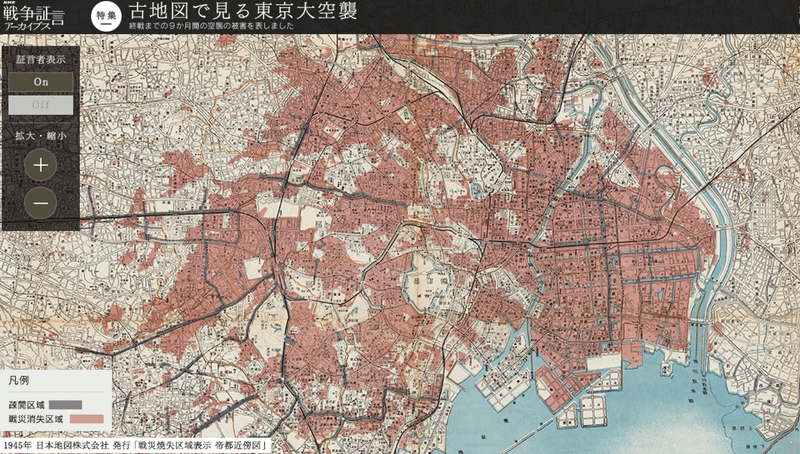Image resolution: width=800 pixels, height=454 pixels.
Task: Click the 凡例 legend heading
Action: coord(19,381)
